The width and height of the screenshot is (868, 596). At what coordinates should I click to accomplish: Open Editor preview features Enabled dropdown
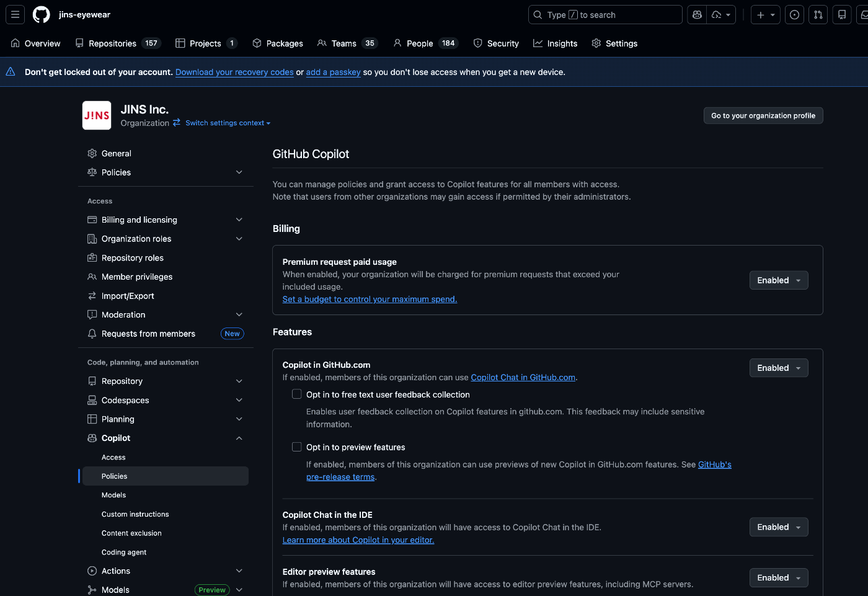coord(779,577)
